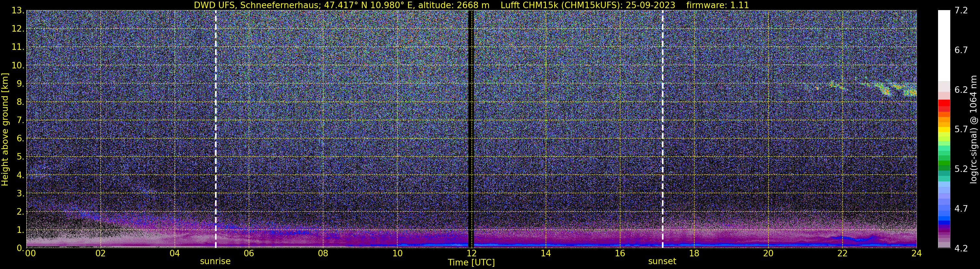Click the height axis tick label 1
This screenshot has width=980, height=269.
tap(20, 230)
